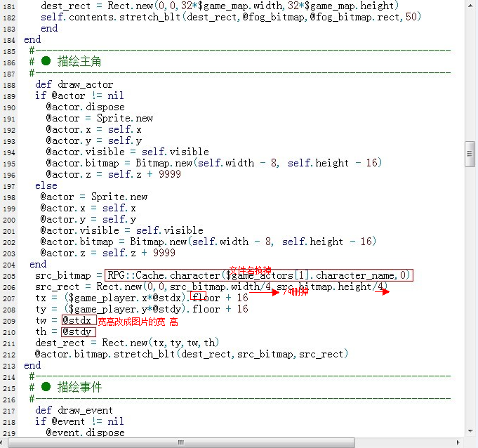478x448 pixels.
Task: Click 'src_bitmap' at start of line 205
Action: [x=62, y=276]
